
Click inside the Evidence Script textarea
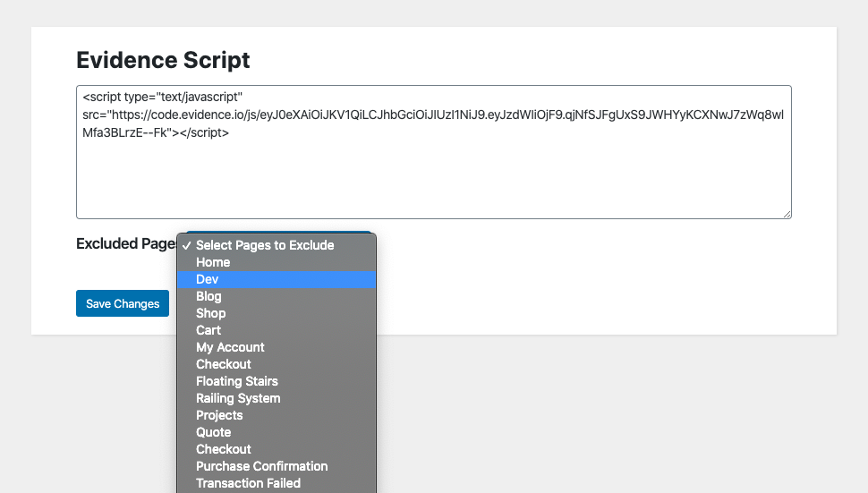(433, 151)
